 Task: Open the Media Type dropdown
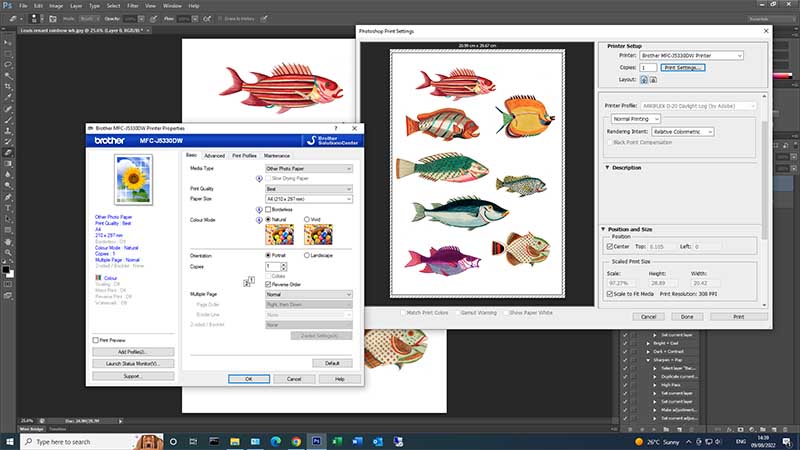pos(308,168)
